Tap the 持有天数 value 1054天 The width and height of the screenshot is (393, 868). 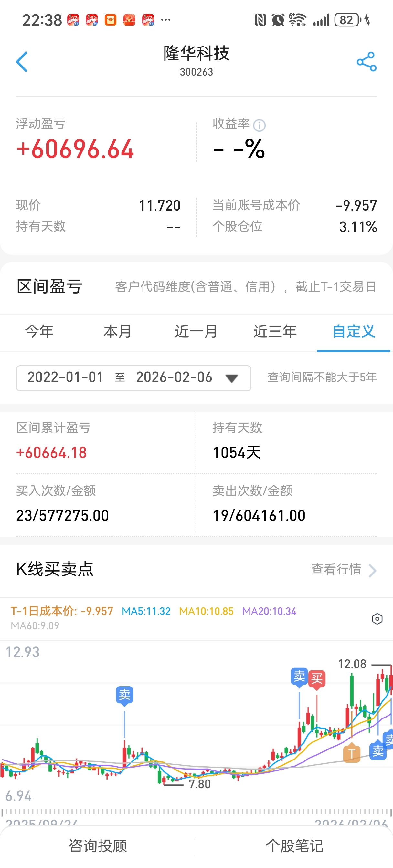237,452
